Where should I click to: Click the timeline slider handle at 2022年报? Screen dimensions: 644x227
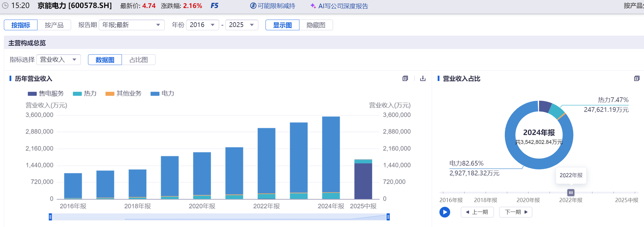571,193
